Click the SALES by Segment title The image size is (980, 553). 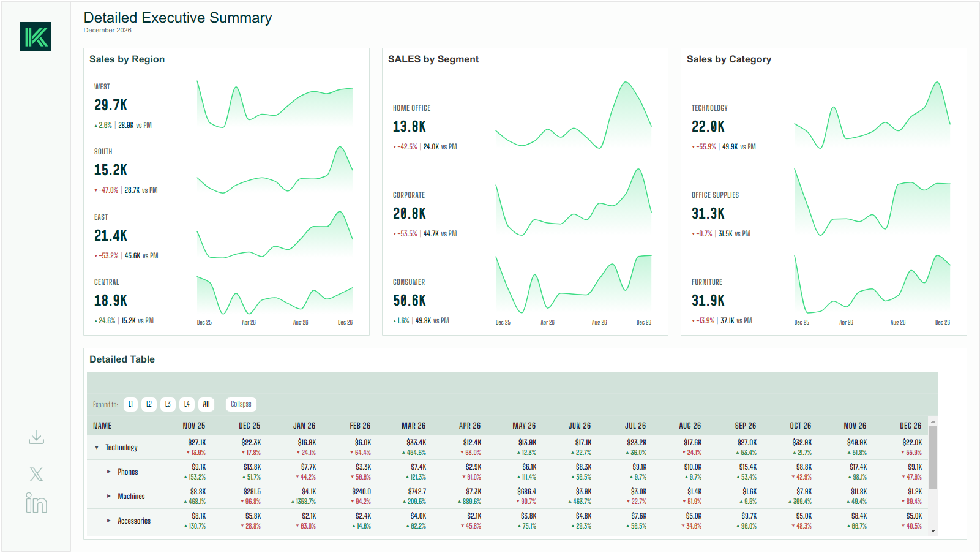pyautogui.click(x=433, y=59)
